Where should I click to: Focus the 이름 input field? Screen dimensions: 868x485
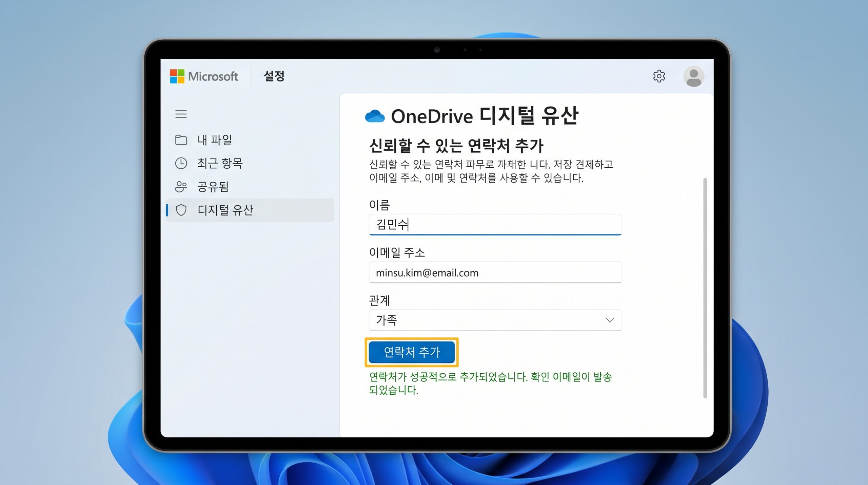pos(495,224)
